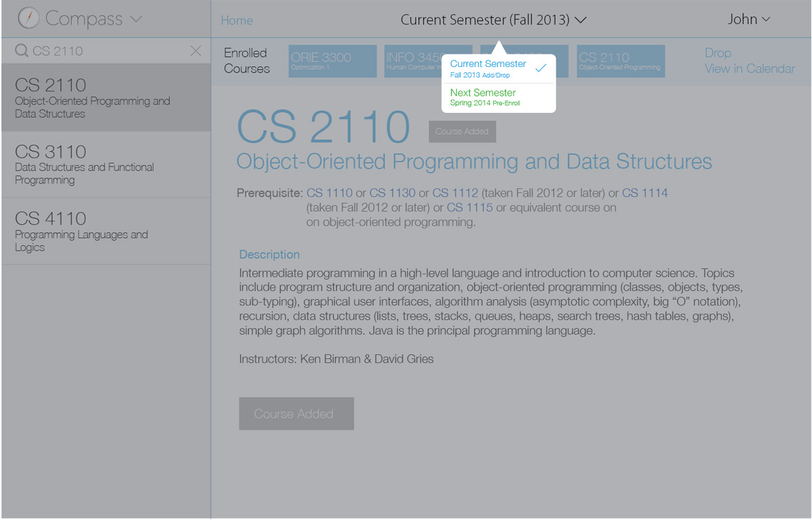Select CS 4110 Programming Languages and Logics result

[x=106, y=232]
